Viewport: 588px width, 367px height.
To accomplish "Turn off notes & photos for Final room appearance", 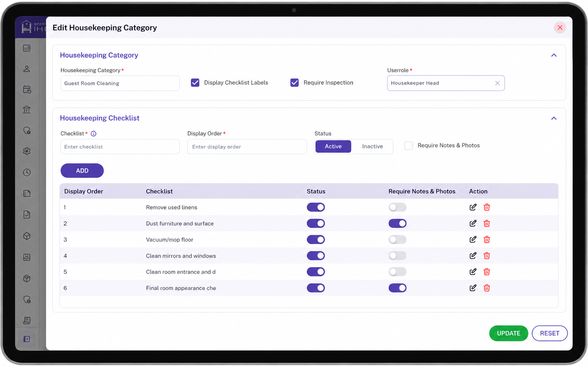I will tap(397, 288).
